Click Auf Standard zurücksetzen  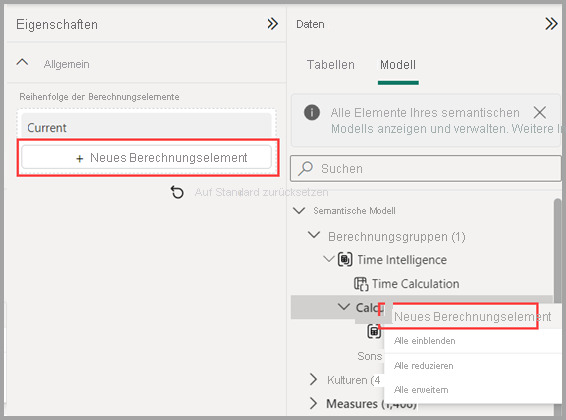(x=261, y=192)
